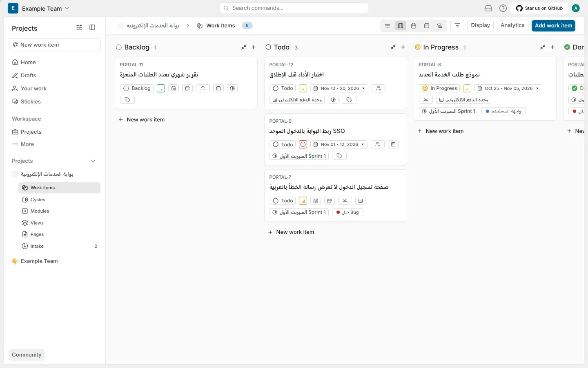Viewport: 588px width, 368px height.
Task: Assign members icon on PORTAL-12 card
Action: click(379, 88)
